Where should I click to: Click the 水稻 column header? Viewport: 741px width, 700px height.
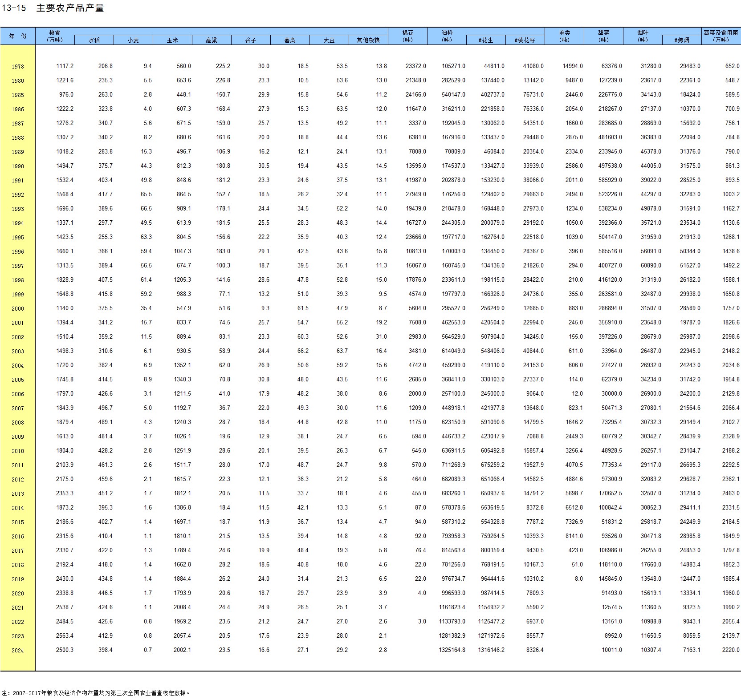coord(94,40)
